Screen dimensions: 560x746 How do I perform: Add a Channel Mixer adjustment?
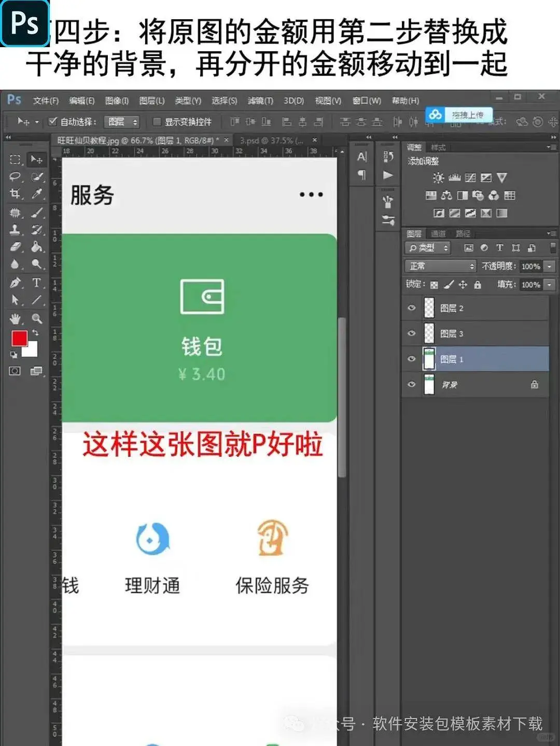(x=494, y=195)
